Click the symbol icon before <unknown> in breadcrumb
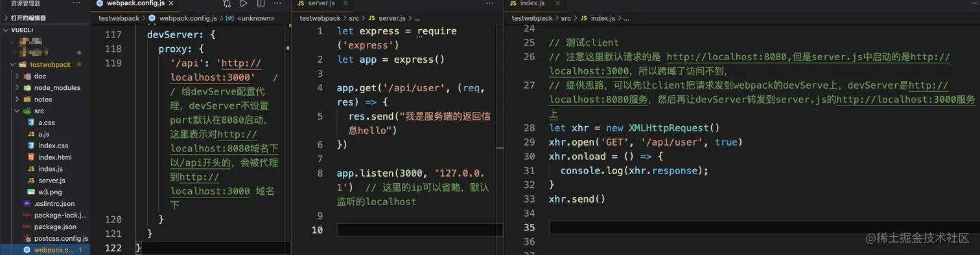Image resolution: width=980 pixels, height=255 pixels. click(x=229, y=18)
